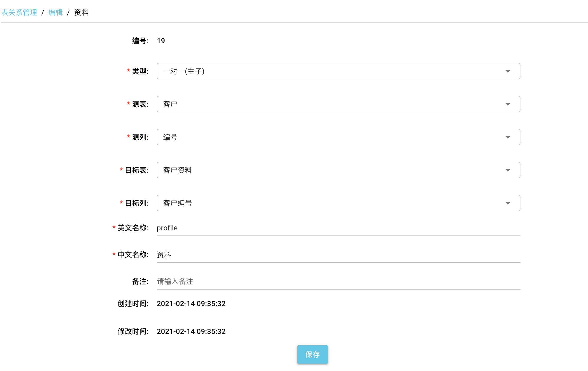Click the 编辑 breadcrumb link
The width and height of the screenshot is (588, 371).
pos(55,12)
